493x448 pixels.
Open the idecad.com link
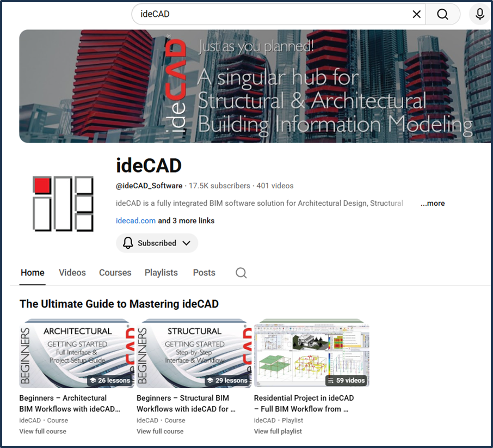tap(136, 221)
